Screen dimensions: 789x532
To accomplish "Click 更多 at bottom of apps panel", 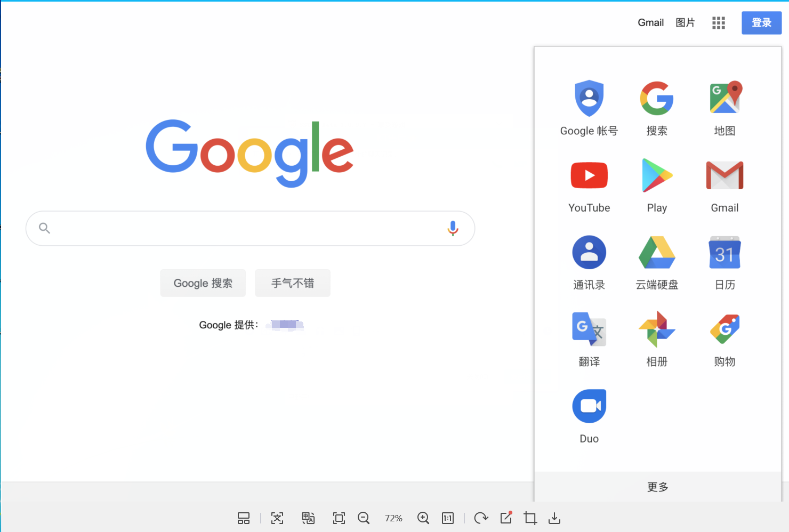I will pos(658,487).
